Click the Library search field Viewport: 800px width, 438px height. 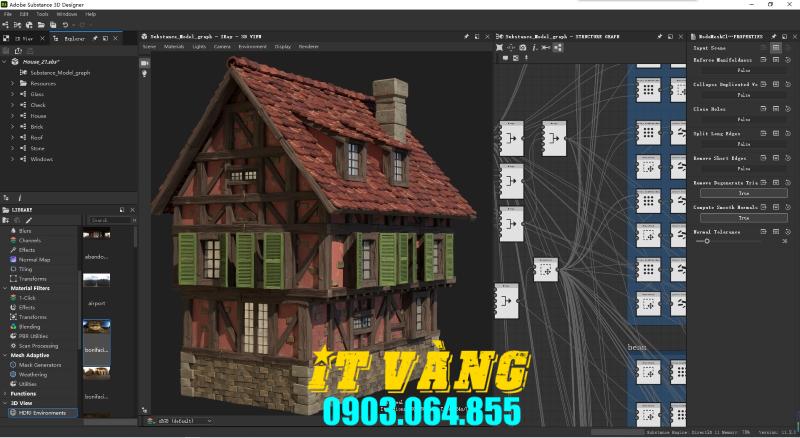111,220
